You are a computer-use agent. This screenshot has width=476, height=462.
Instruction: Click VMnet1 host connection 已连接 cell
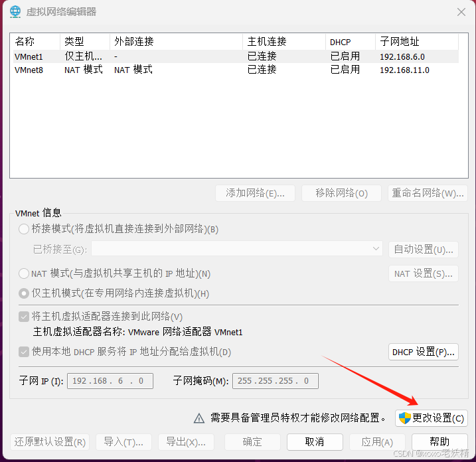pyautogui.click(x=262, y=56)
